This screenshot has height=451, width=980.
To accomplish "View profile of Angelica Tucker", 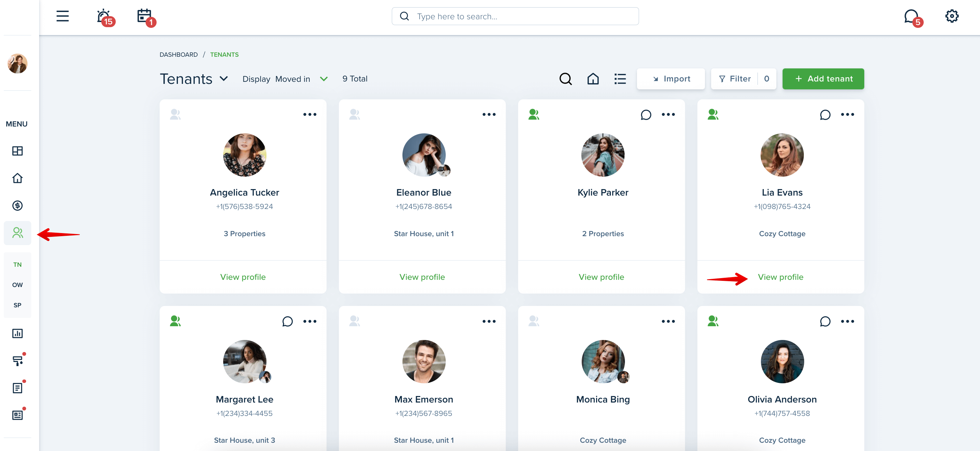I will (x=243, y=277).
